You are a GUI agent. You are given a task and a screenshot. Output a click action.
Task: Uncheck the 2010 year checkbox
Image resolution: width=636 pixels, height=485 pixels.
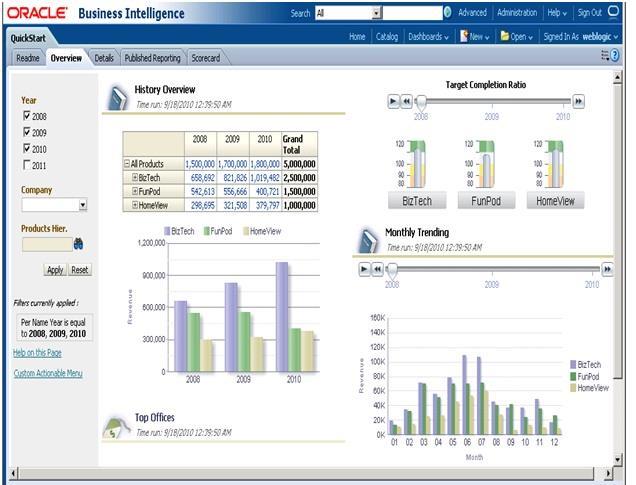tap(27, 148)
